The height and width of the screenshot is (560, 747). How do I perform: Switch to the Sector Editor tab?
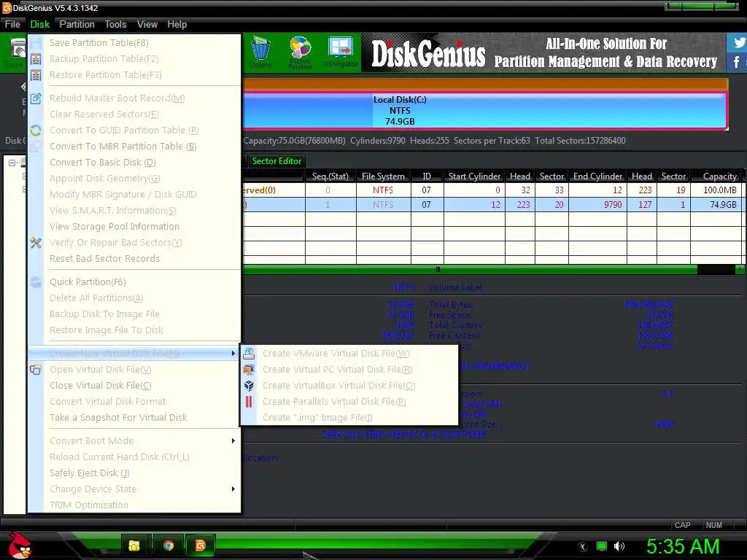point(276,161)
